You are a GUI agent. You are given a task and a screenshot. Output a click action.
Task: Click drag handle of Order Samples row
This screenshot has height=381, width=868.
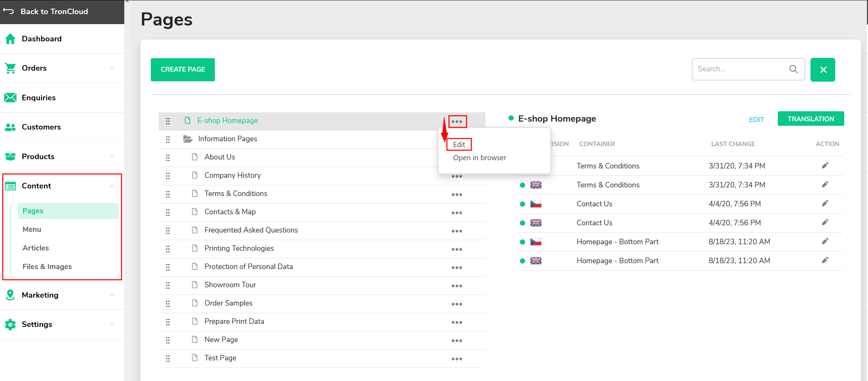[x=168, y=303]
